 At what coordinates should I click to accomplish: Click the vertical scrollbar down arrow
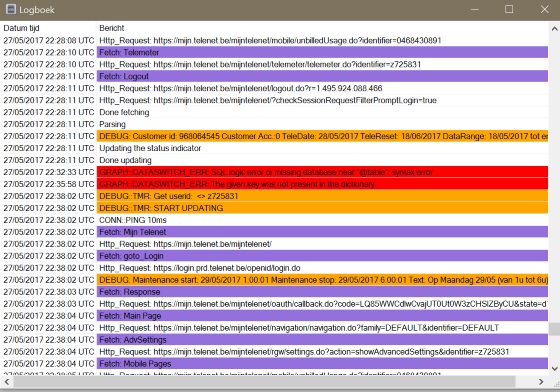click(x=554, y=368)
